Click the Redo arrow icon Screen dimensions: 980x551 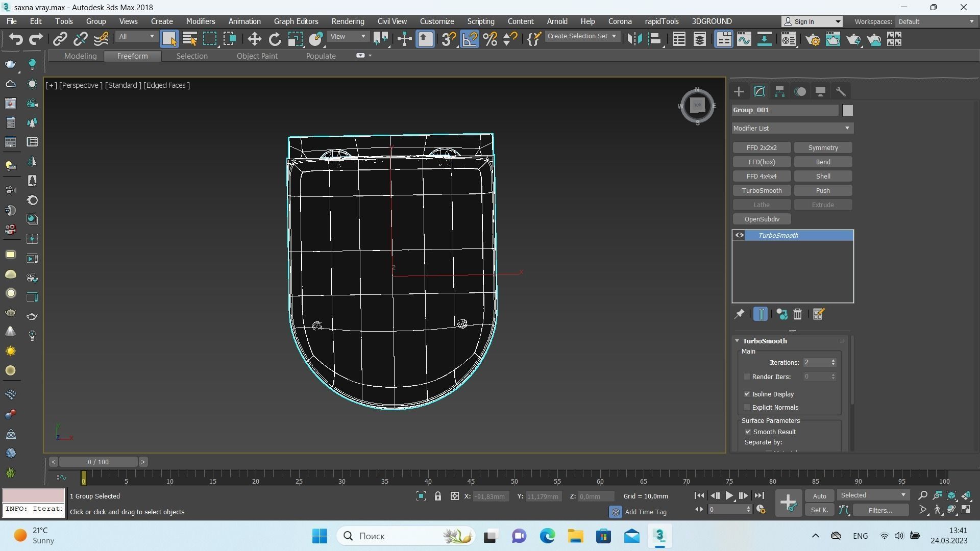pyautogui.click(x=36, y=39)
